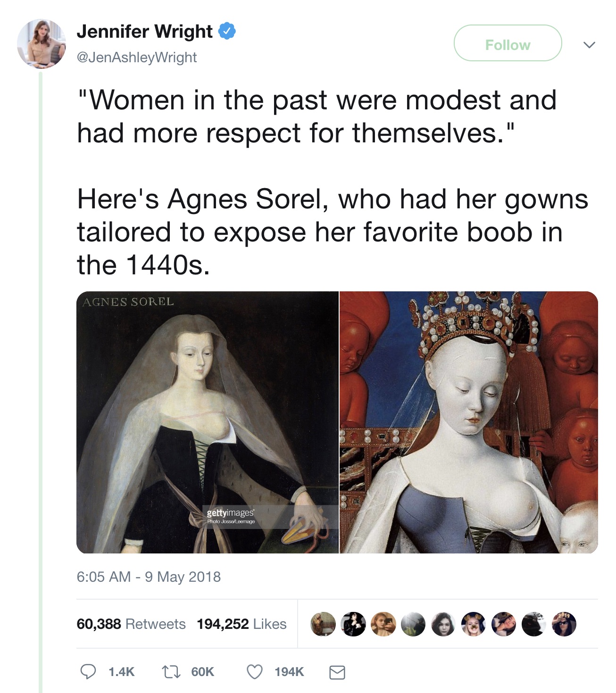Open the tweet options chevron menu
Viewport: 616px width, 693px height.
pyautogui.click(x=589, y=45)
